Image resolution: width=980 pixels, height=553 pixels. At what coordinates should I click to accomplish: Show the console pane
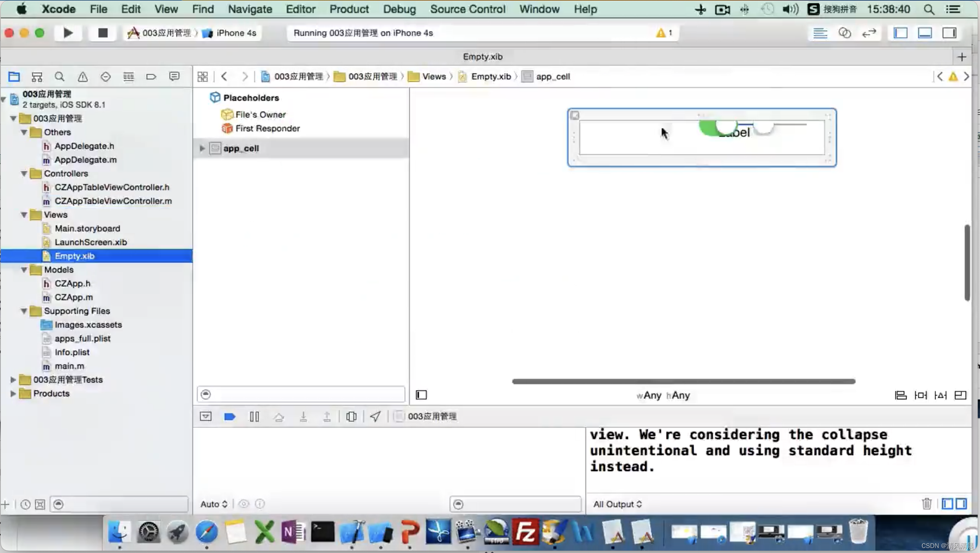[961, 504]
